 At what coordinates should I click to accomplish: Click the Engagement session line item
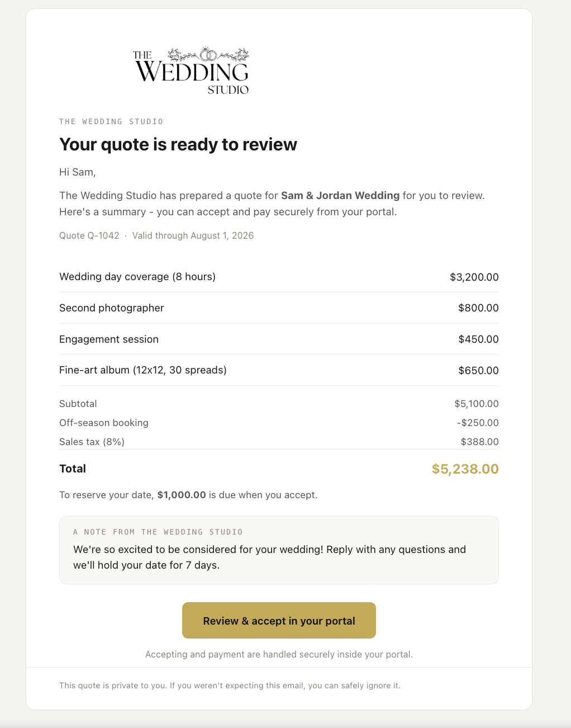(279, 339)
